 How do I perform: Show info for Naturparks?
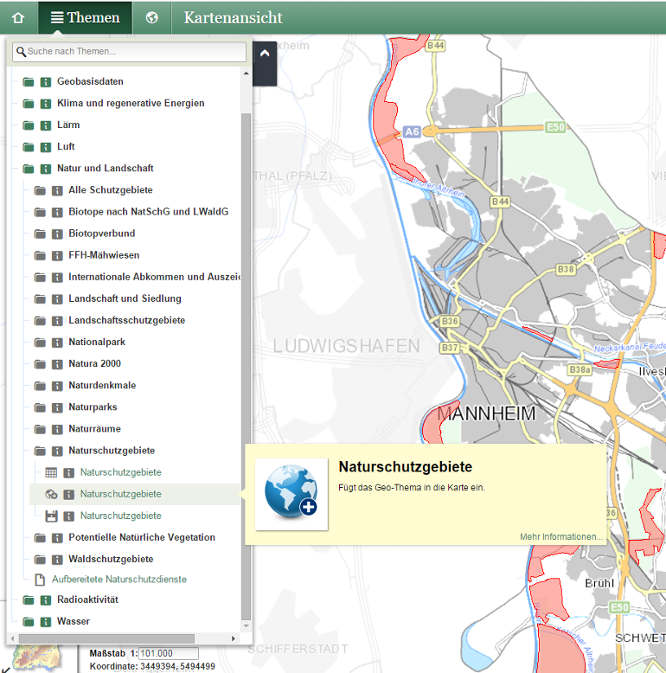point(57,408)
